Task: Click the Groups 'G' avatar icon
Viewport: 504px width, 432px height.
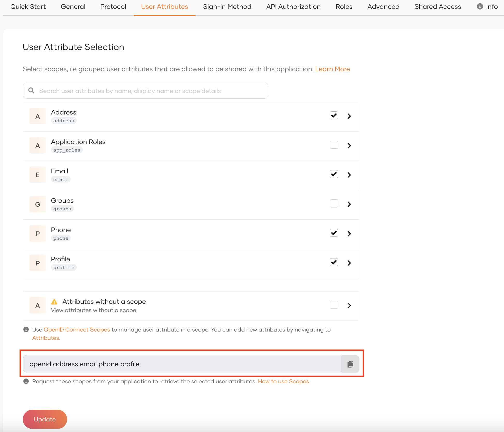Action: point(38,204)
